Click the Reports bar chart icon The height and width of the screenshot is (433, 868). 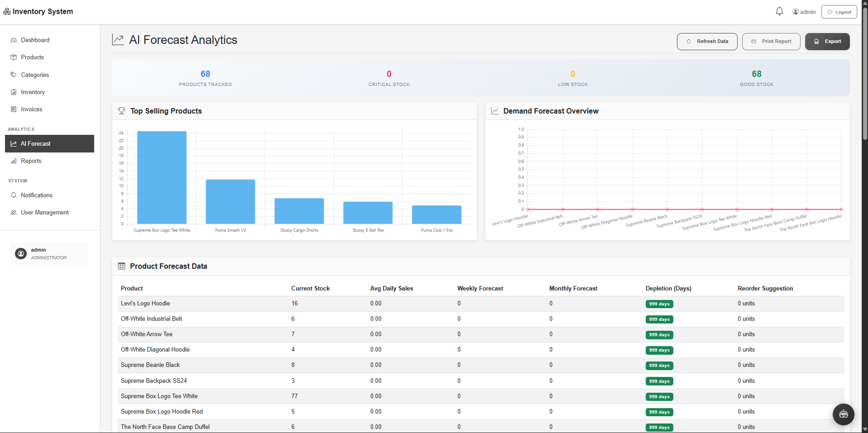click(14, 161)
